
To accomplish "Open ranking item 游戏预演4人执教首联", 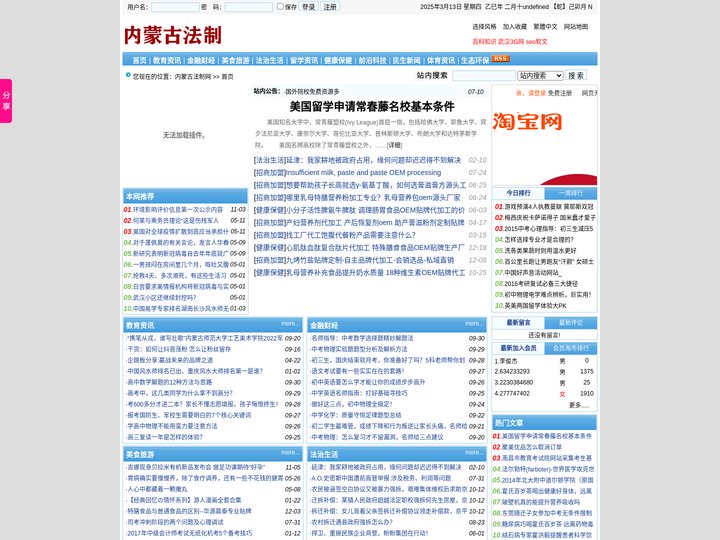I will [549, 207].
